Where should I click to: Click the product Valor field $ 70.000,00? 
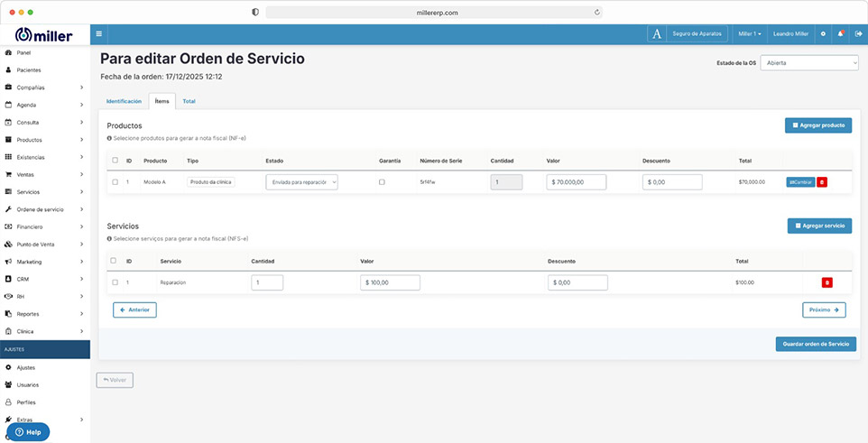577,182
